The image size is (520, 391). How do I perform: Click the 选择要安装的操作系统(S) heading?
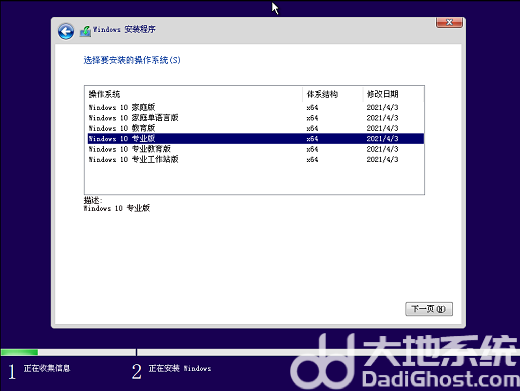[x=132, y=60]
